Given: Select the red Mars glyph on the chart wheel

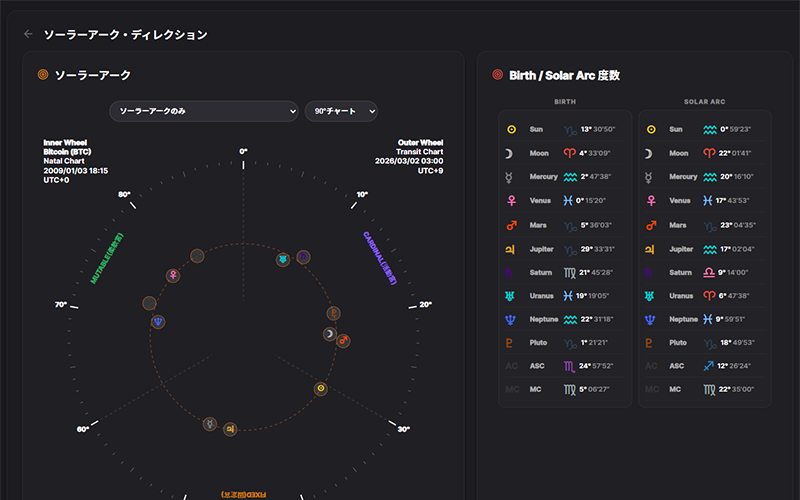Looking at the screenshot, I should coord(343,340).
